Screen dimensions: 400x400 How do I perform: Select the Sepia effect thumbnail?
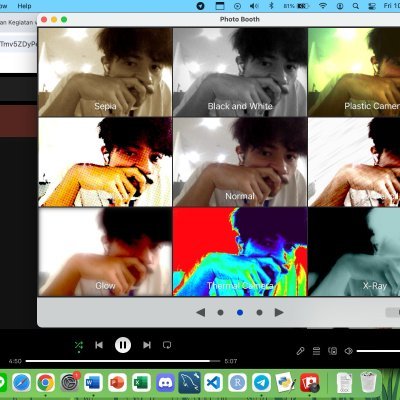(x=105, y=72)
